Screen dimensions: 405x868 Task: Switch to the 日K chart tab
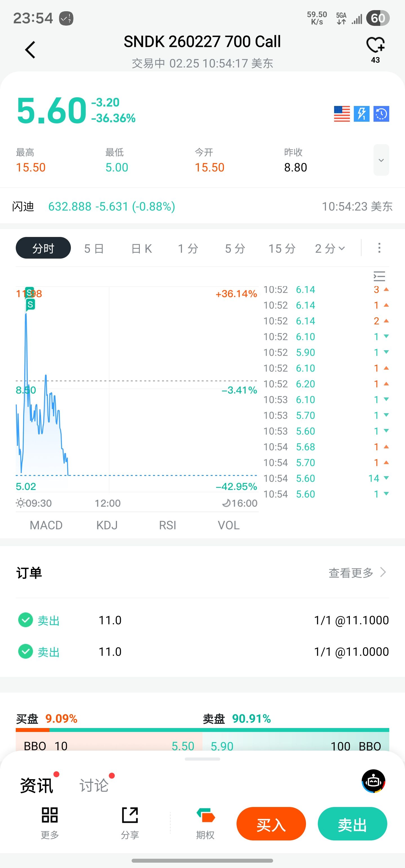[141, 248]
